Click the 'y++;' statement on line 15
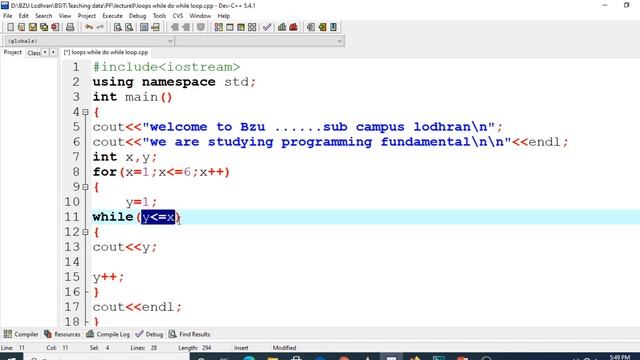 108,277
